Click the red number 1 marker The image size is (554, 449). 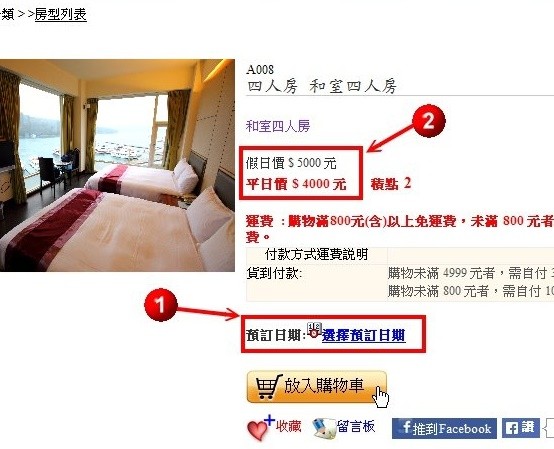click(161, 305)
